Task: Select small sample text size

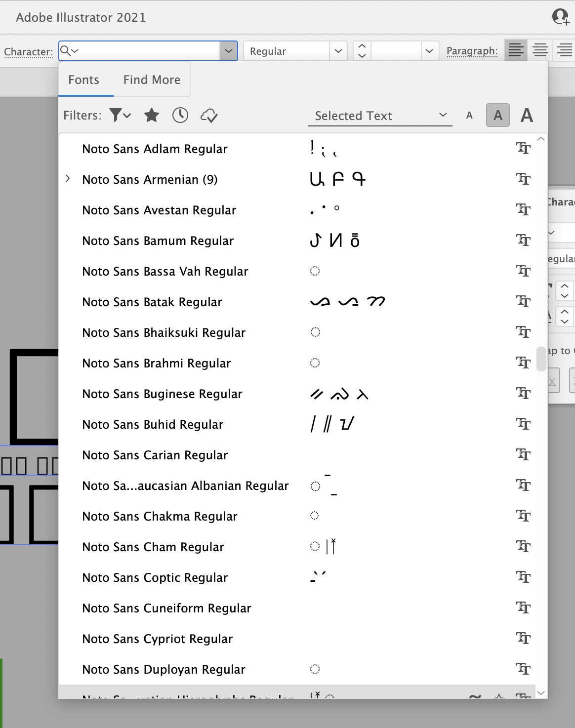Action: pos(469,116)
